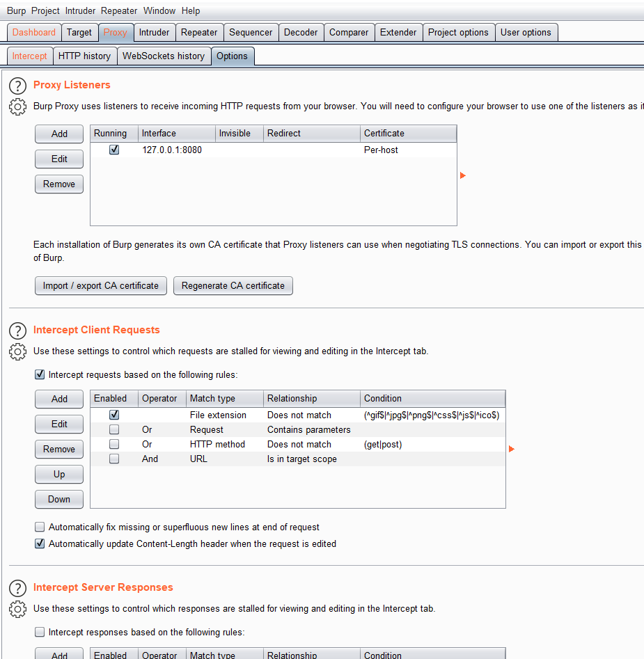Select the Options sub-tab
Image resolution: width=644 pixels, height=659 pixels.
click(232, 56)
